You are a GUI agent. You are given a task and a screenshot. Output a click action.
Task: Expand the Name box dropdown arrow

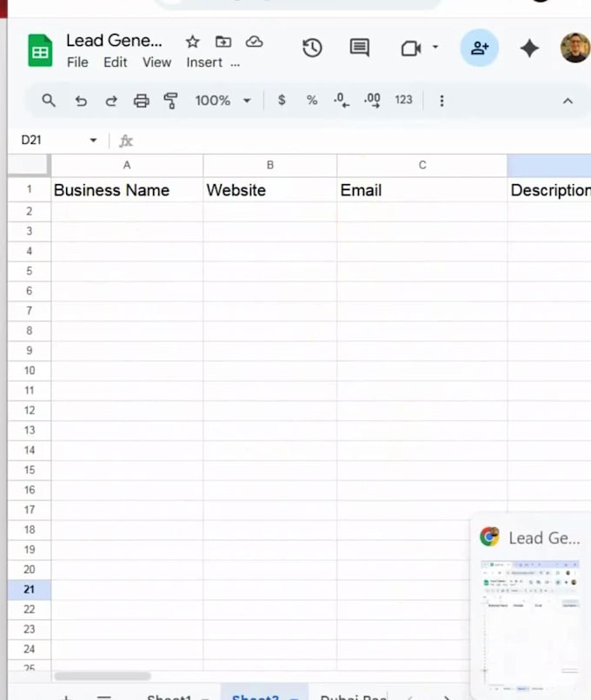pyautogui.click(x=93, y=140)
